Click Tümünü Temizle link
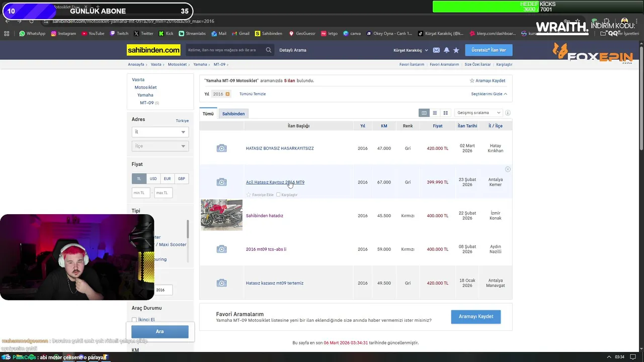This screenshot has width=644, height=362. [253, 94]
